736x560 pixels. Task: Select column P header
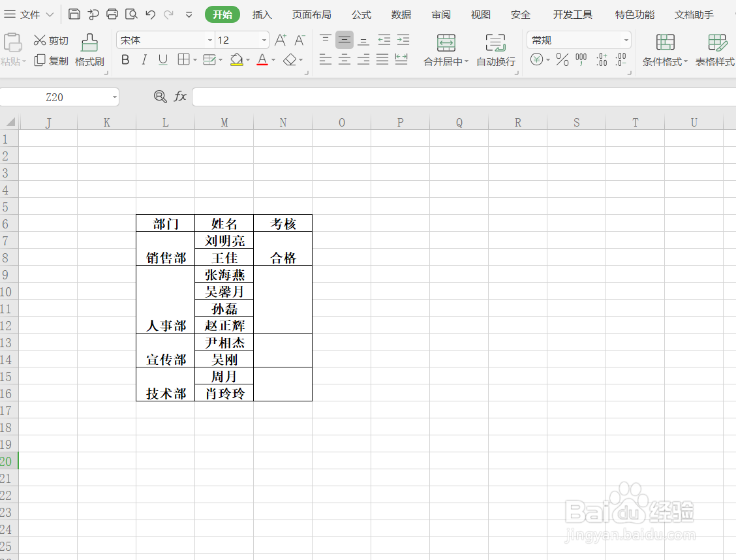pos(401,123)
